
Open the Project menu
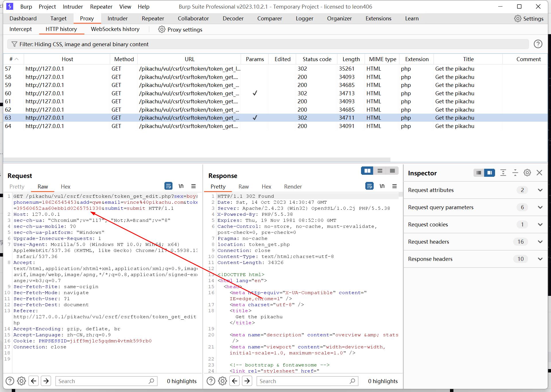47,6
